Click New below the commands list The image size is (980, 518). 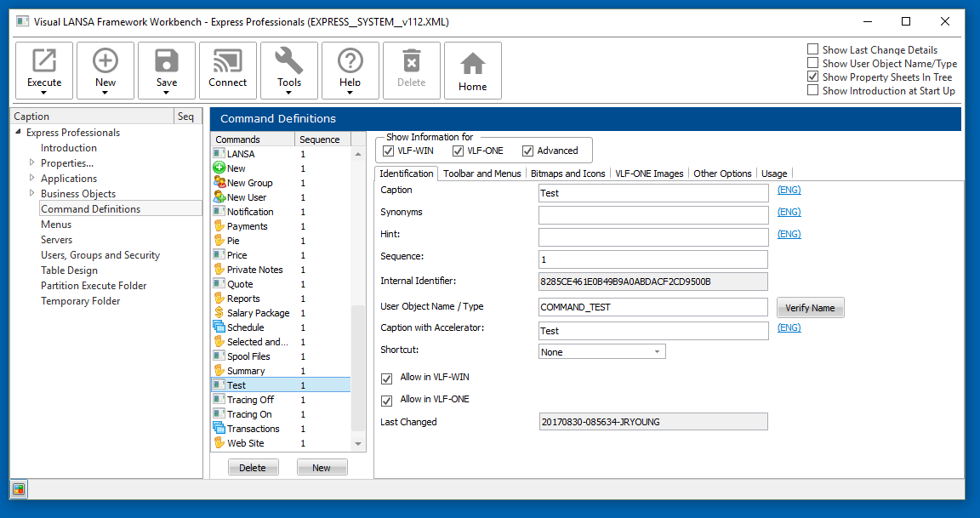[322, 467]
